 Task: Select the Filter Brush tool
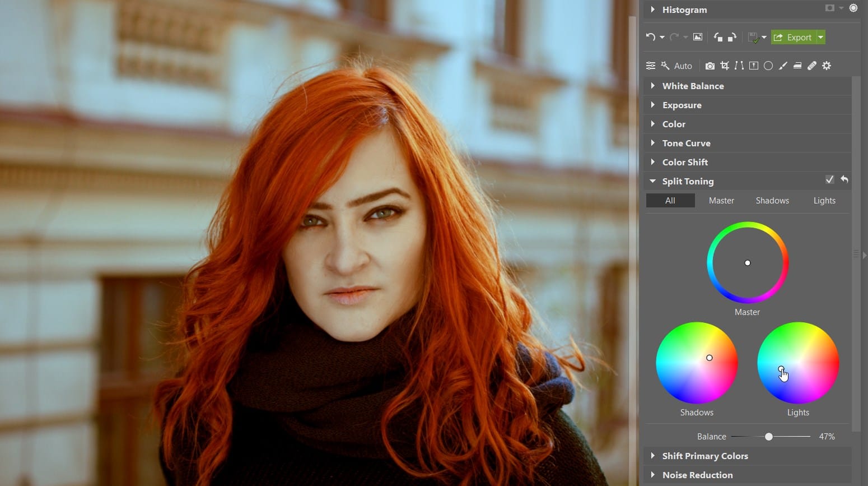[x=783, y=66]
